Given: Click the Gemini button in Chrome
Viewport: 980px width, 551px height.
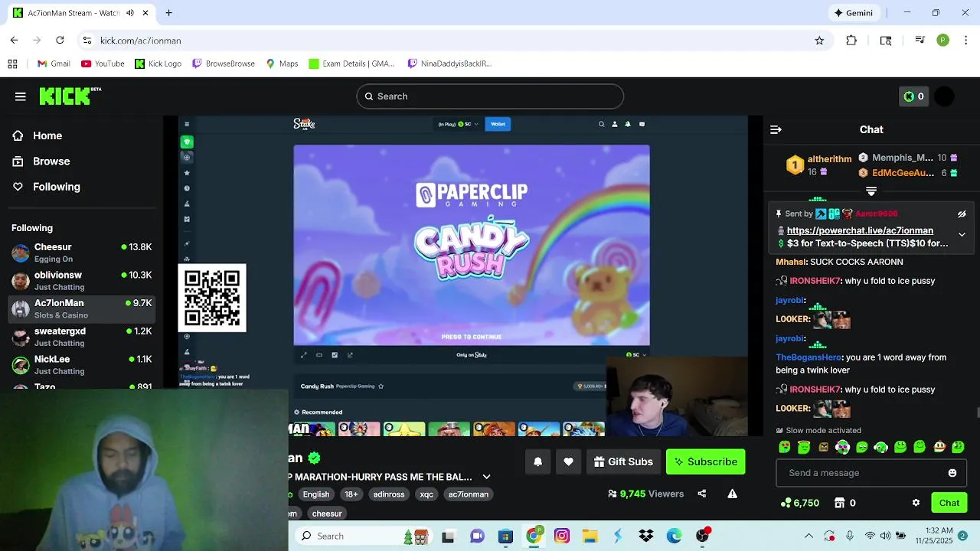Looking at the screenshot, I should pyautogui.click(x=854, y=13).
